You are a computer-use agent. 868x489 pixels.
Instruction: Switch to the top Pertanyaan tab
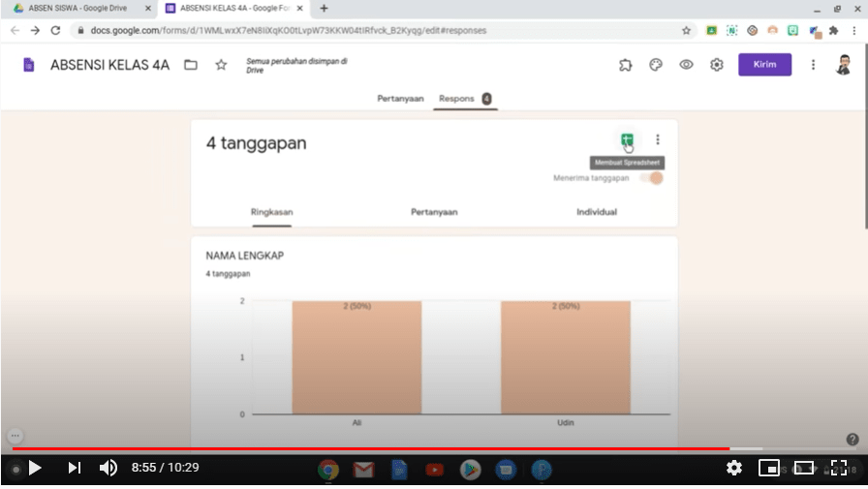[x=400, y=99]
